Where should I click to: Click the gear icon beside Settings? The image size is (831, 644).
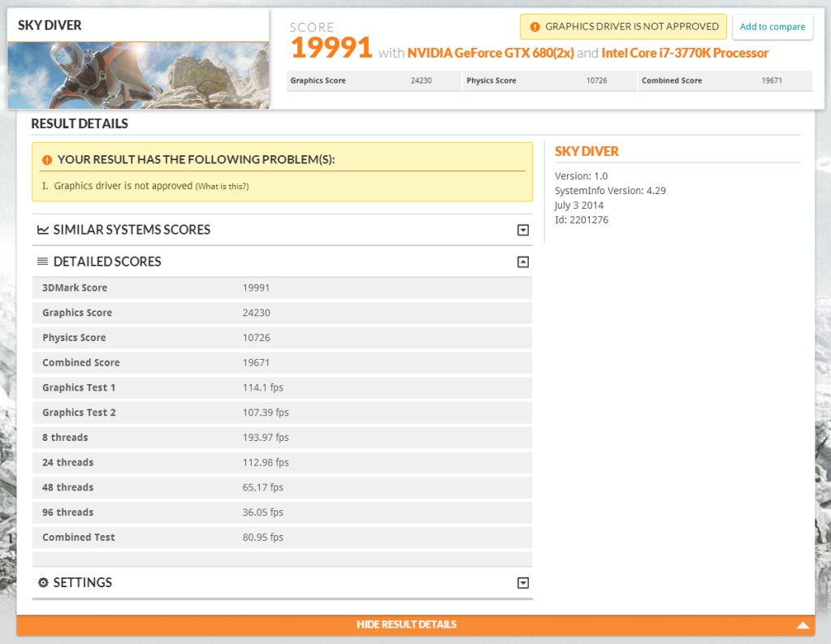pos(43,583)
